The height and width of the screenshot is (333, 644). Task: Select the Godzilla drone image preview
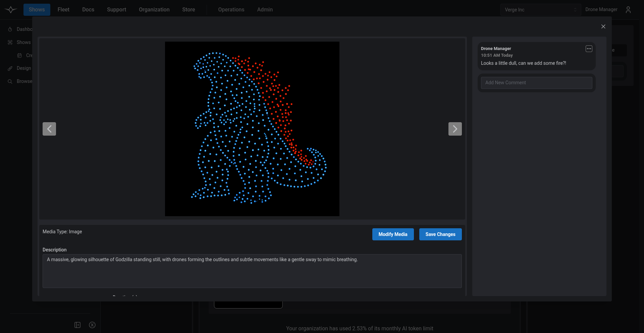click(252, 129)
